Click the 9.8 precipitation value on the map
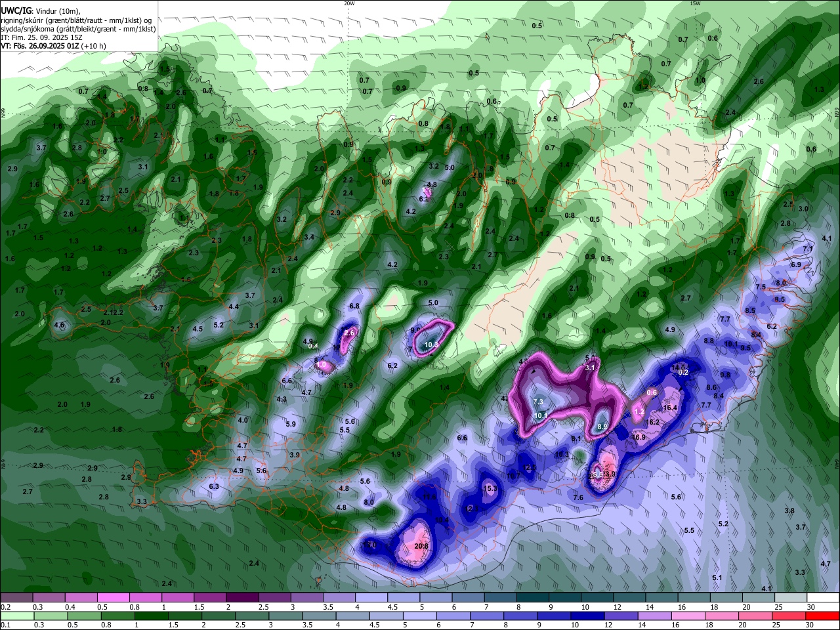 (x=725, y=375)
